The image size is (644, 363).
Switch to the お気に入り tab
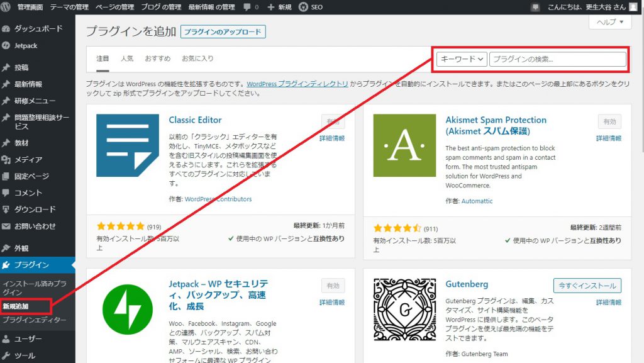click(197, 59)
